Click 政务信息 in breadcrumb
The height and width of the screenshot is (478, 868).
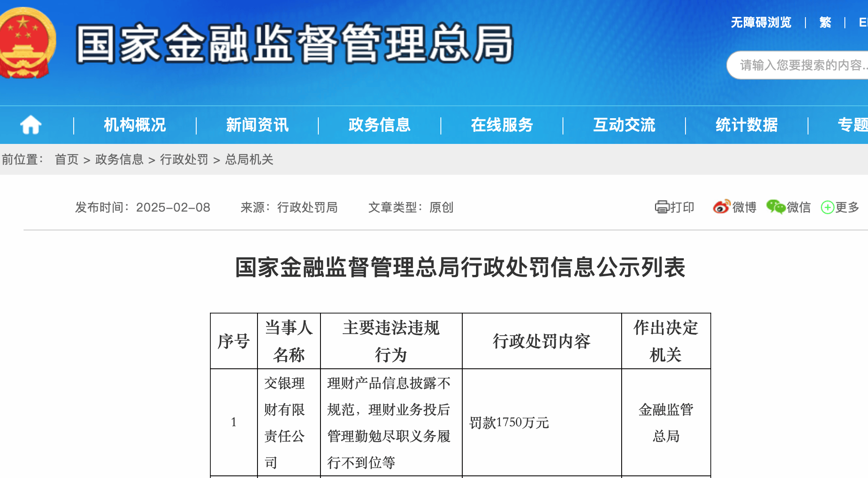tap(119, 160)
